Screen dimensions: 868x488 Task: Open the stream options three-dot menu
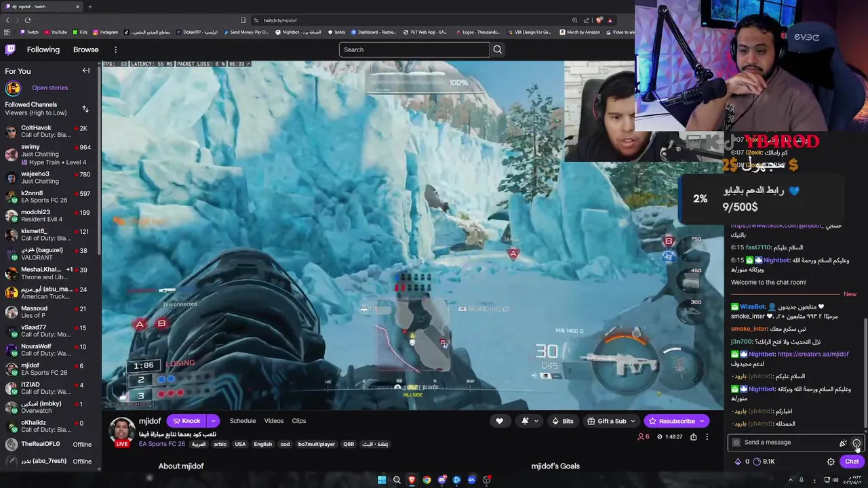[x=707, y=437]
